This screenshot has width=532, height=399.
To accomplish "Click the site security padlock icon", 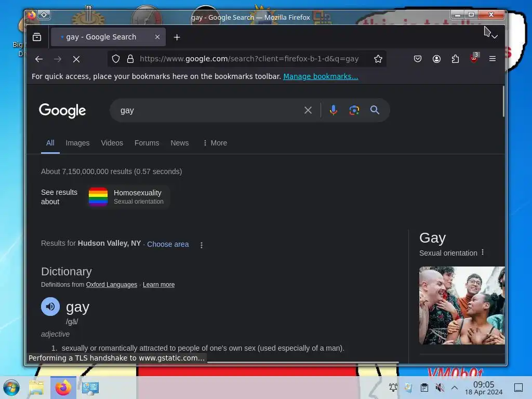I will click(x=130, y=59).
